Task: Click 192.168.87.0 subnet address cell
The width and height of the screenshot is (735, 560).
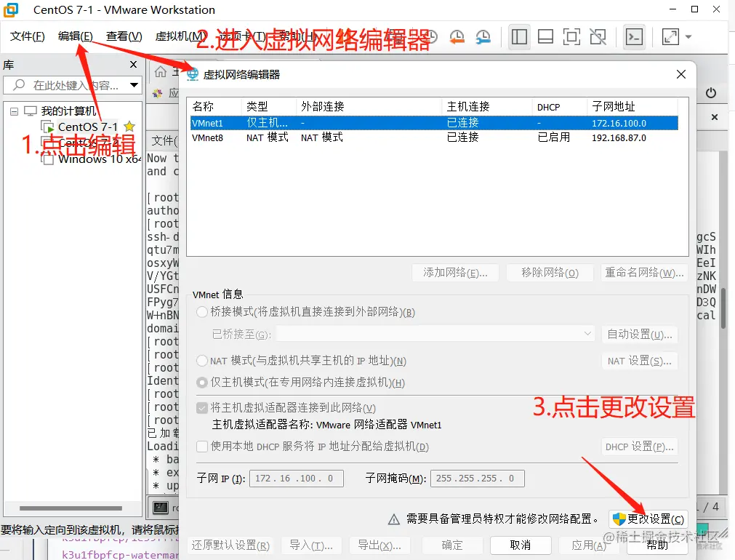Action: click(x=619, y=138)
